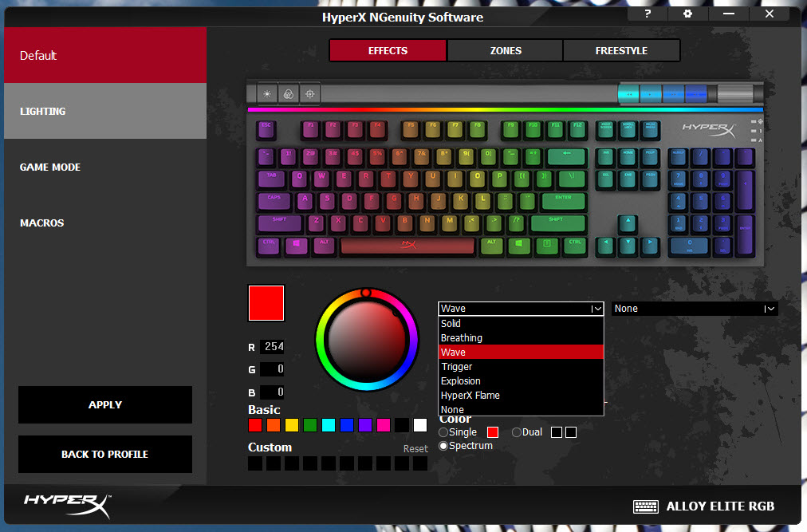Click the backspace key on keyboard preview
Viewport: 807px width, 532px height.
[x=567, y=157]
